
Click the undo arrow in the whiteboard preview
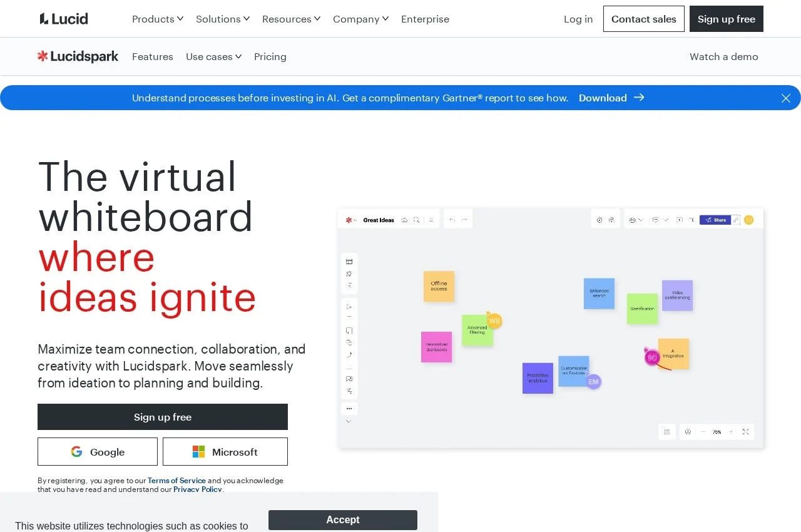coord(452,220)
